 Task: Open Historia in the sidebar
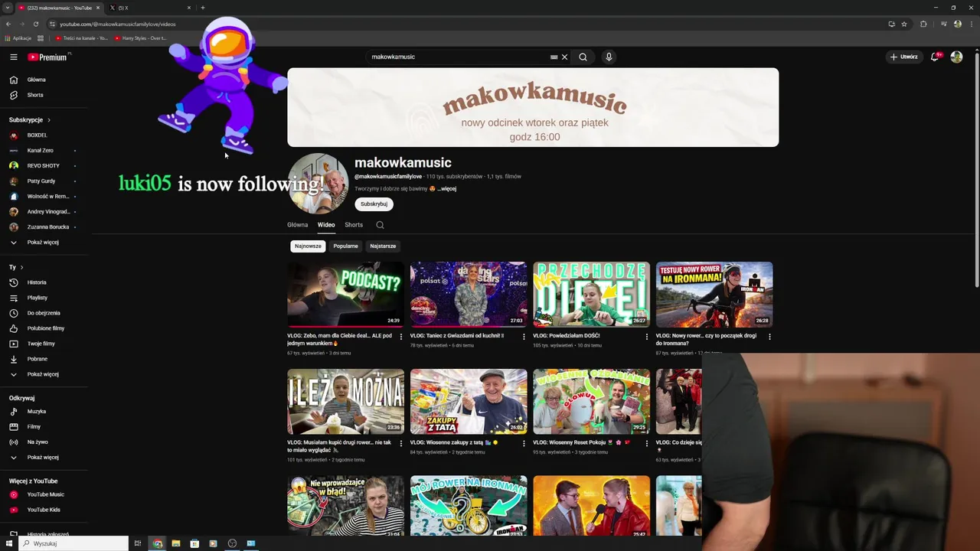click(37, 282)
